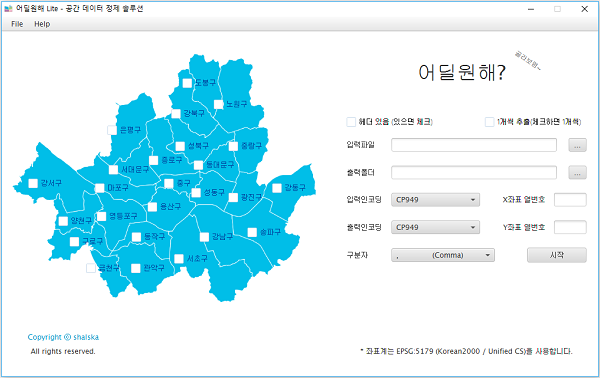This screenshot has width=600, height=378.
Task: Click the All rights reserved text
Action: (63, 351)
